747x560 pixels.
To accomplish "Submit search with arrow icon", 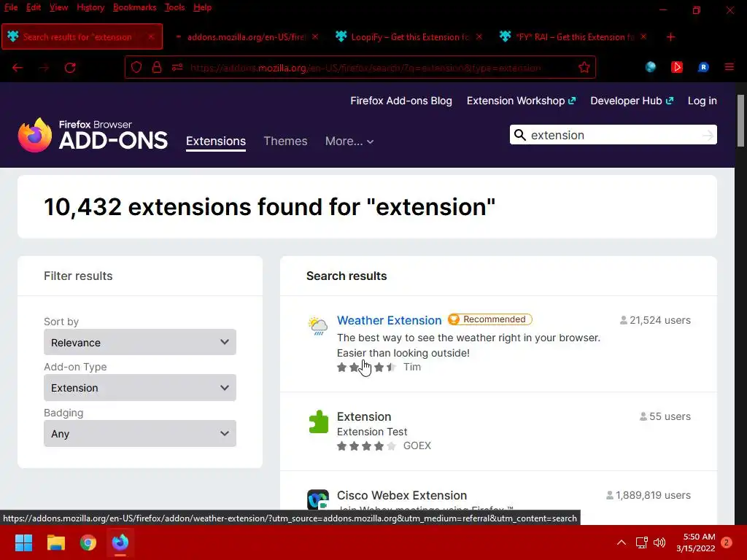I will pos(708,135).
